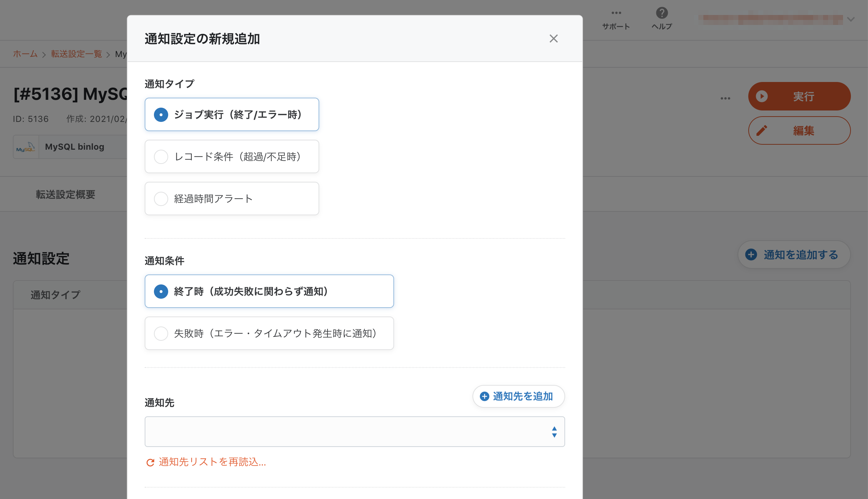Image resolution: width=868 pixels, height=499 pixels.
Task: Click 通知を追加する button in background page
Action: coord(794,254)
